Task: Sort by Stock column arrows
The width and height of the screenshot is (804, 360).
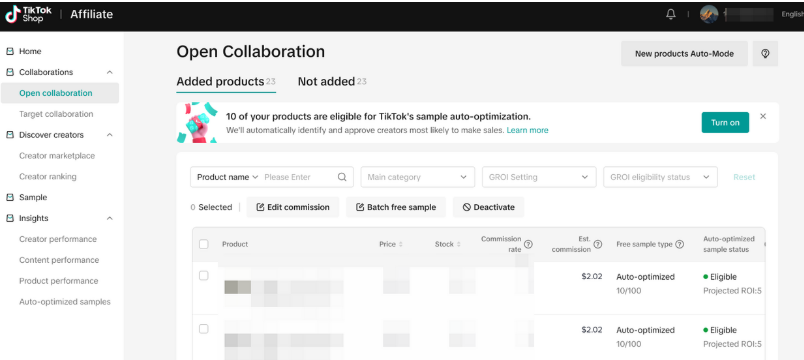Action: pyautogui.click(x=458, y=245)
